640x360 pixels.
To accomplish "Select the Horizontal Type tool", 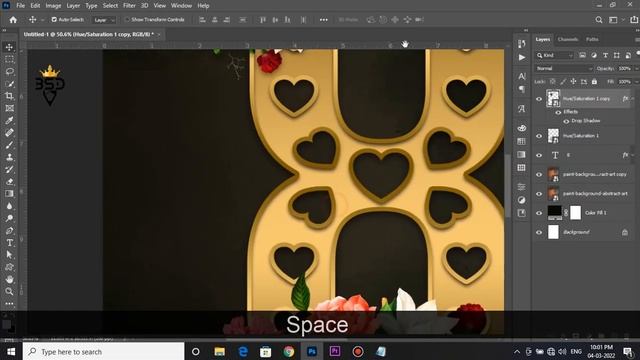I will coord(9,243).
